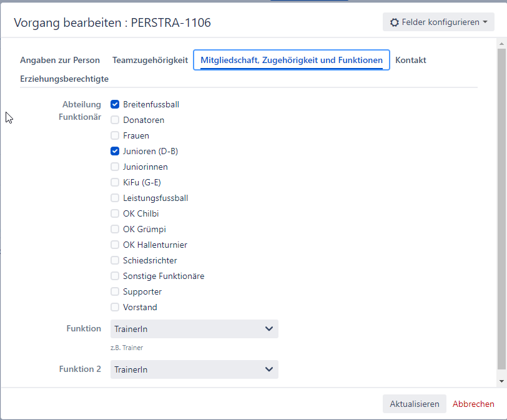Expand the Funktion 2 select box
The width and height of the screenshot is (507, 420).
(194, 369)
